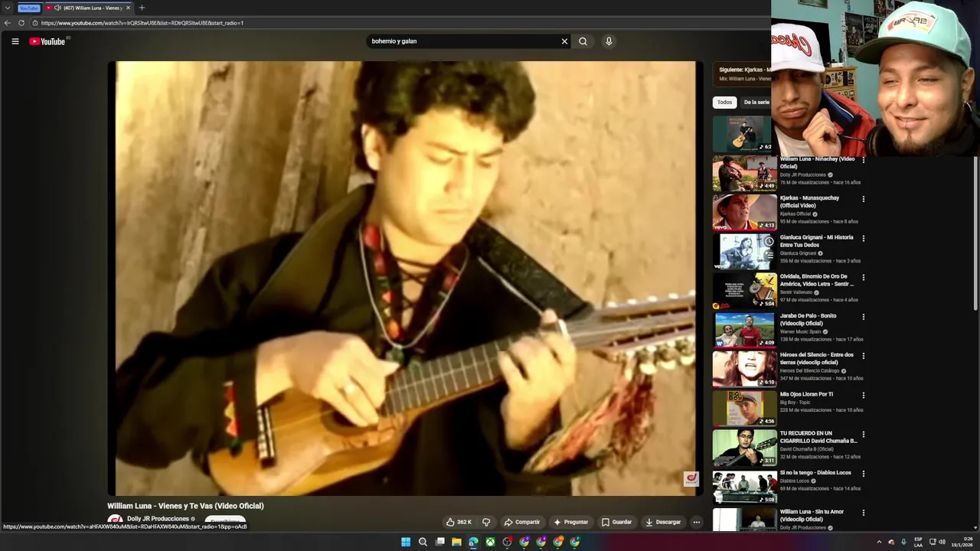Viewport: 980px width, 551px height.
Task: Show hidden system tray icons chevron
Action: click(879, 542)
